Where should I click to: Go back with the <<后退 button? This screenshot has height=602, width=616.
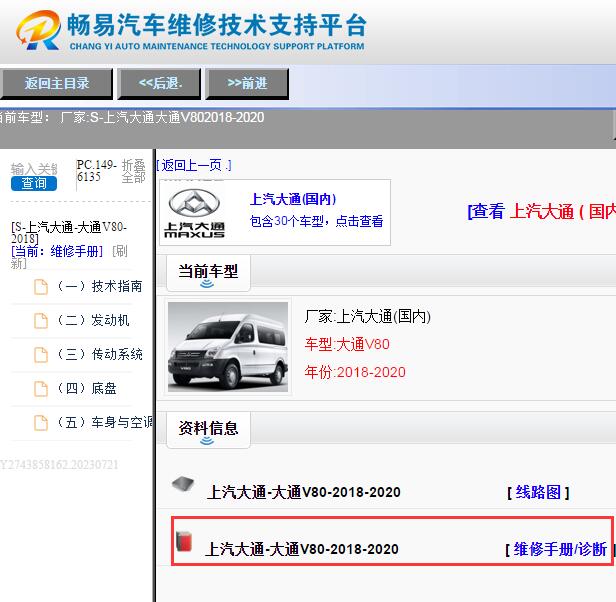click(159, 83)
